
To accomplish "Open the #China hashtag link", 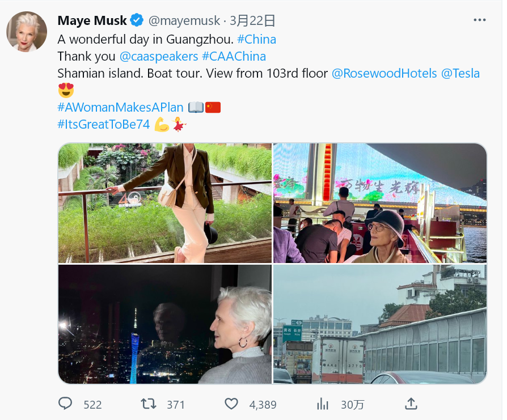I will (256, 40).
